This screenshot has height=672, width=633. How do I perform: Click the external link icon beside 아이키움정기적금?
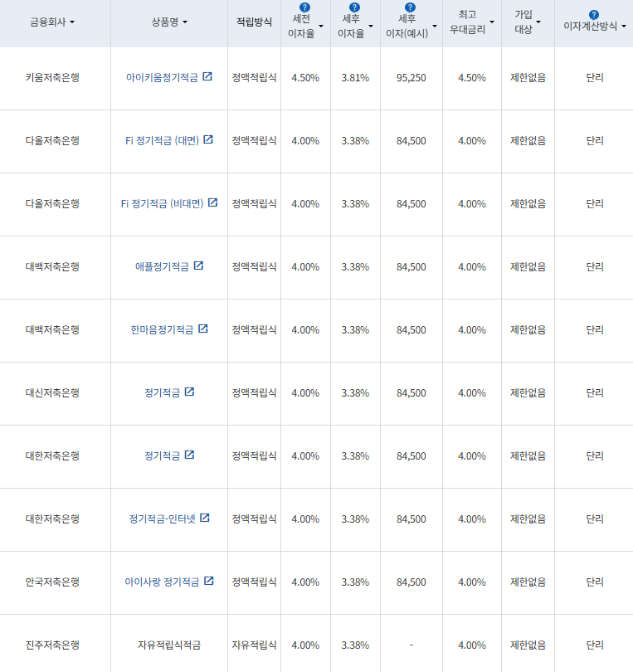[x=207, y=77]
